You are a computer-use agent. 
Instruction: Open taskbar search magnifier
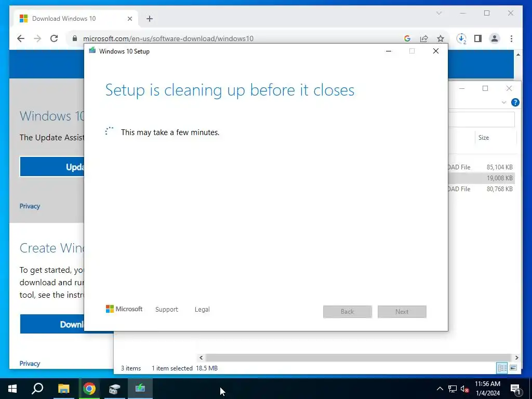click(x=37, y=389)
